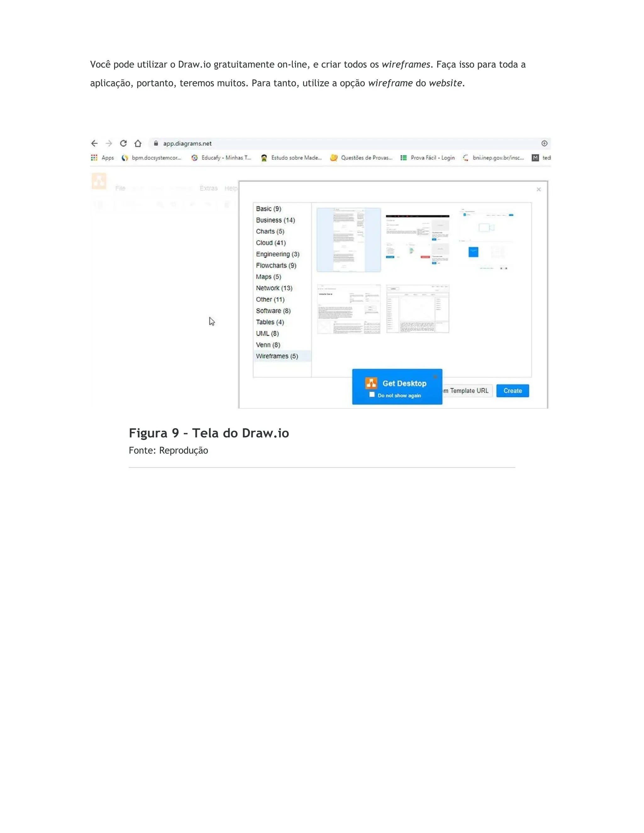
Task: Select the Network (13) category
Action: click(282, 288)
